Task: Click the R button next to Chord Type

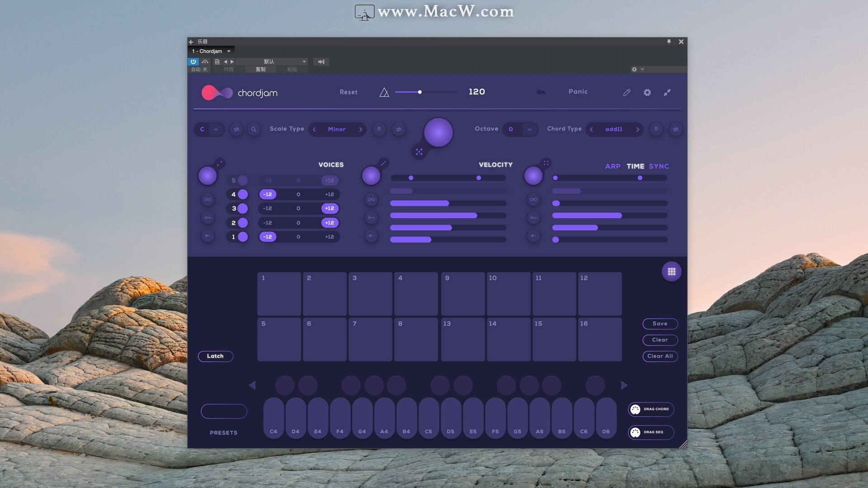Action: (656, 129)
